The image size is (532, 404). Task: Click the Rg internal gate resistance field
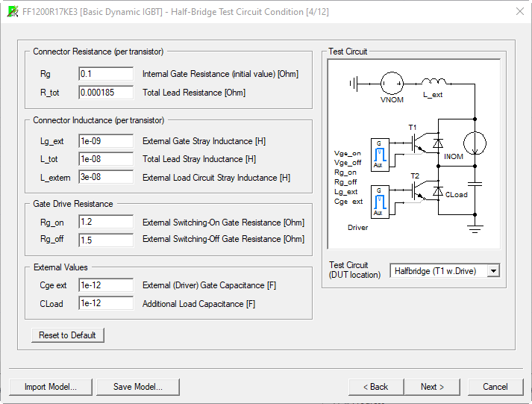[x=106, y=74]
